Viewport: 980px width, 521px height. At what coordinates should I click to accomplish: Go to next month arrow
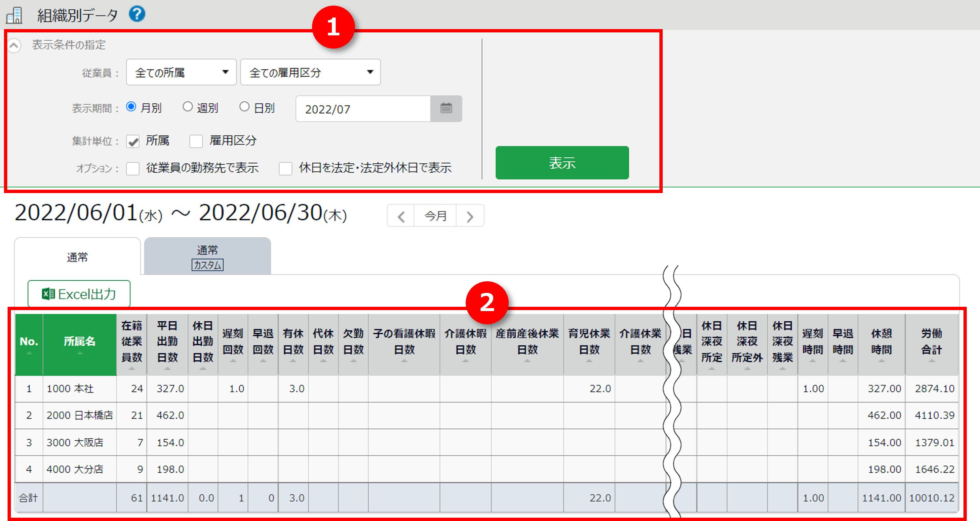coord(470,216)
